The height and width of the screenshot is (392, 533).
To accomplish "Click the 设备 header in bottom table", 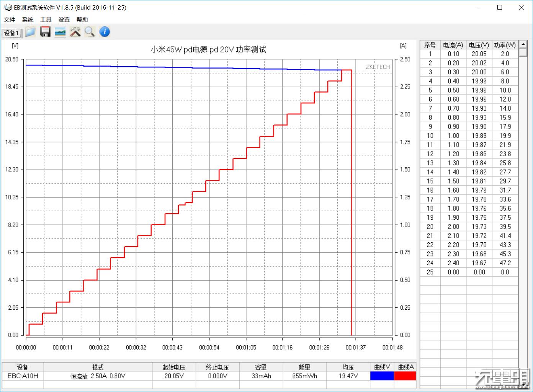I will 23,367.
